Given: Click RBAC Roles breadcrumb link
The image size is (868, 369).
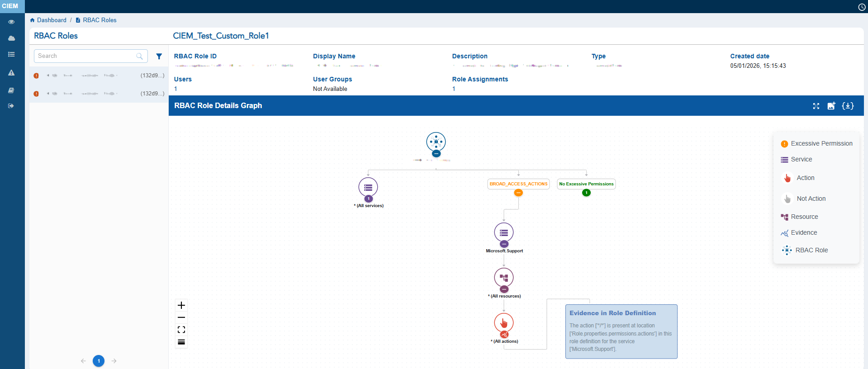Looking at the screenshot, I should click(100, 20).
